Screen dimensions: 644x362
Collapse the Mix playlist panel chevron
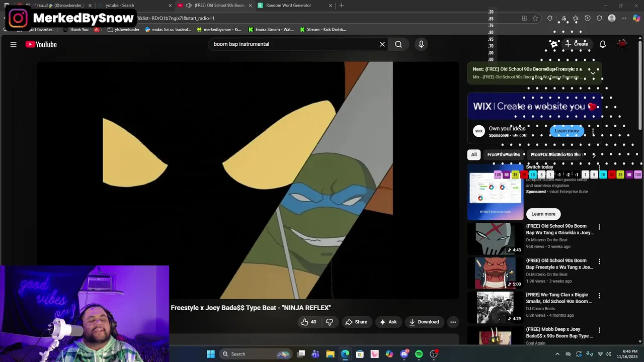coord(593,73)
